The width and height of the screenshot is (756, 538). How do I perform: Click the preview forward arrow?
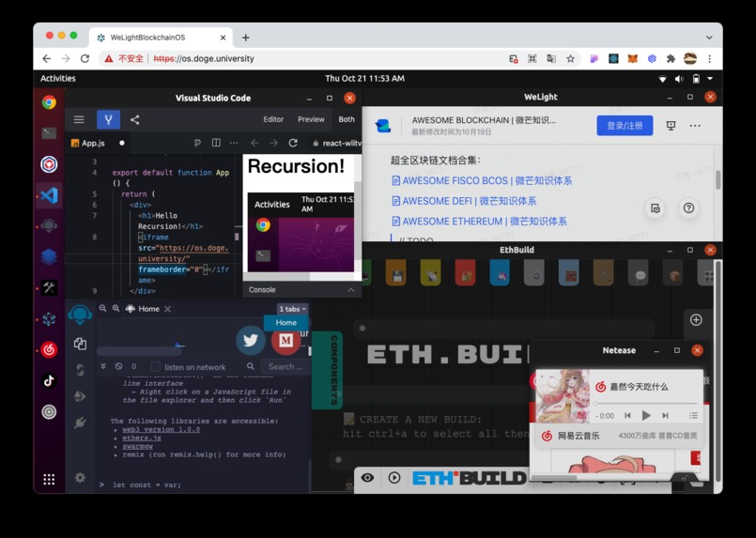(x=273, y=143)
